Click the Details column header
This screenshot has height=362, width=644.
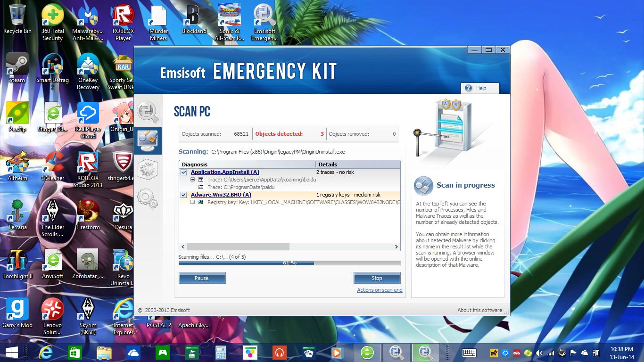point(358,165)
